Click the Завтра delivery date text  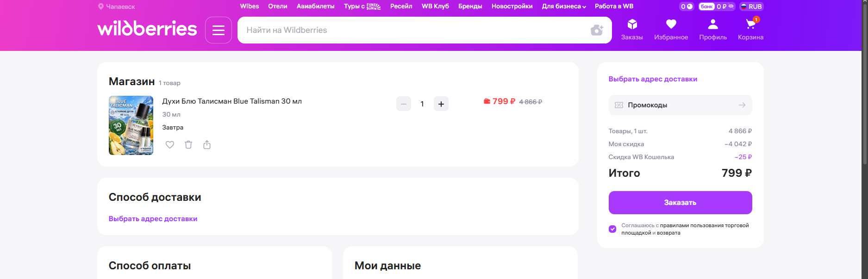[173, 127]
